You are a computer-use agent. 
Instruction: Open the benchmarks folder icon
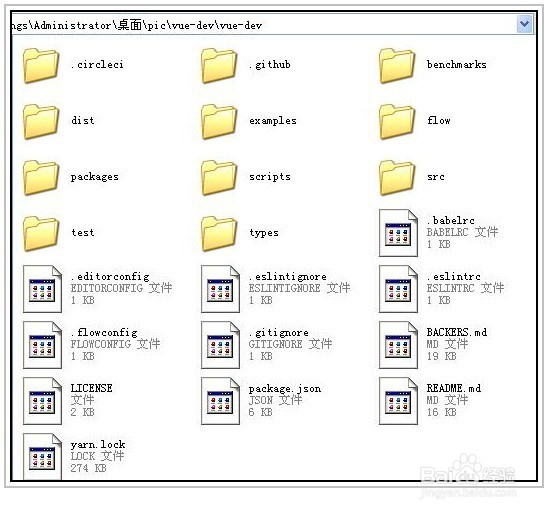pos(397,66)
